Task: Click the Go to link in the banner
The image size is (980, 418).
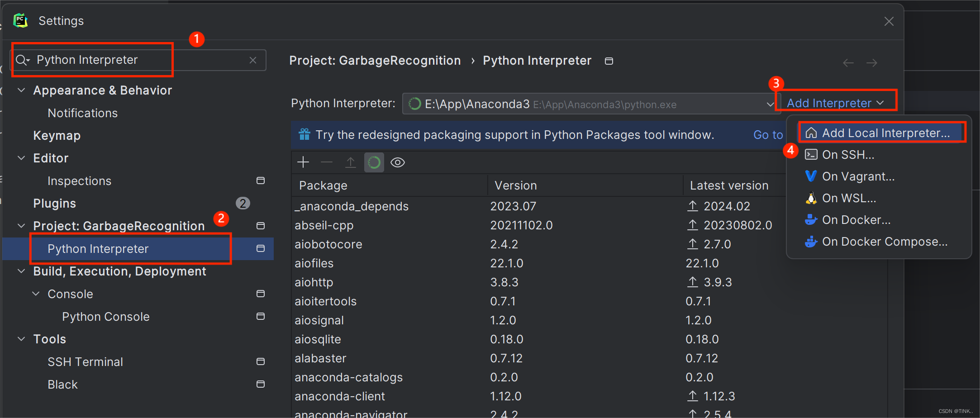Action: coord(768,134)
